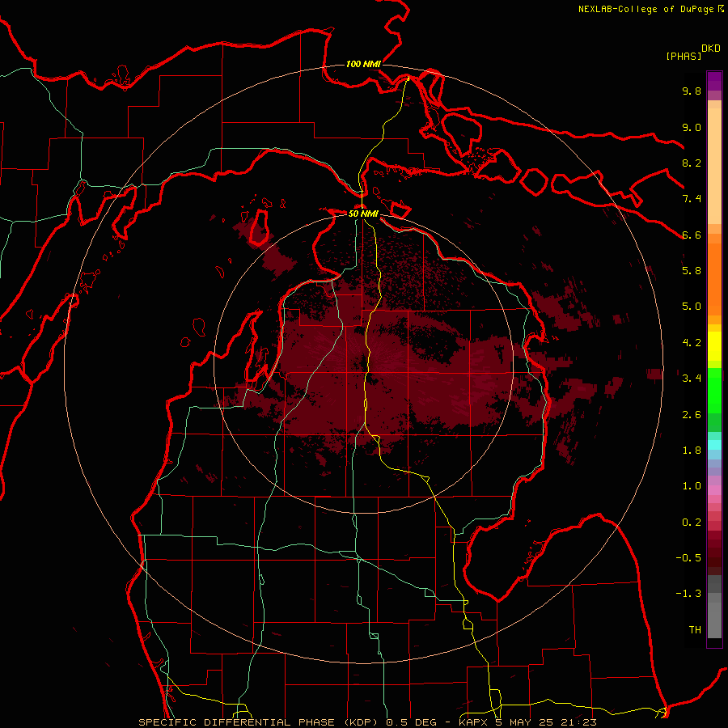Click the 8.2 legend value
The height and width of the screenshot is (728, 728).
point(692,163)
